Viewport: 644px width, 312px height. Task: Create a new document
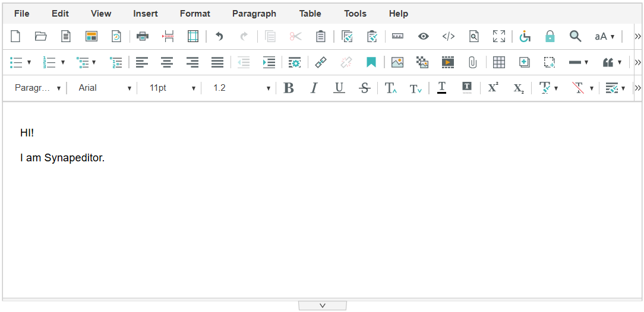click(15, 37)
